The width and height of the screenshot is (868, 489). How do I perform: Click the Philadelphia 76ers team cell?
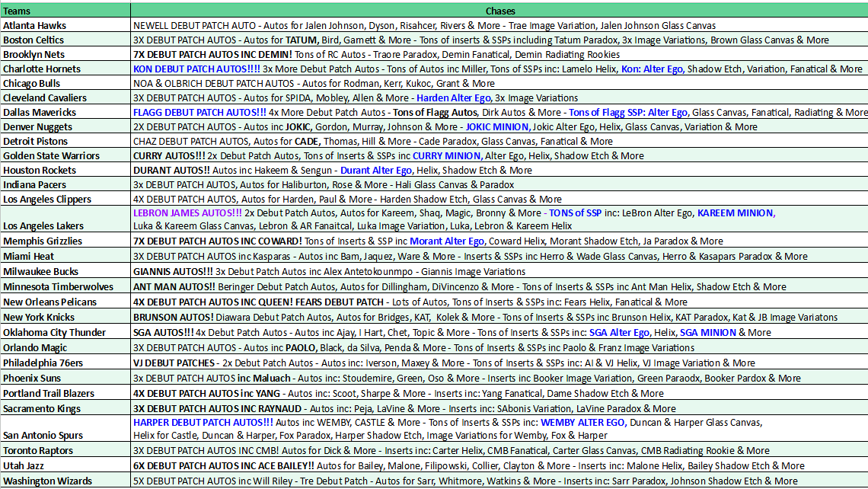[x=65, y=363]
